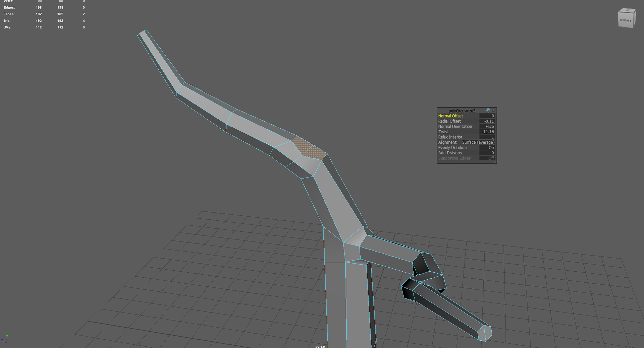Viewport: 644px width, 348px height.
Task: Select the Radial Offset attribute label
Action: 449,121
